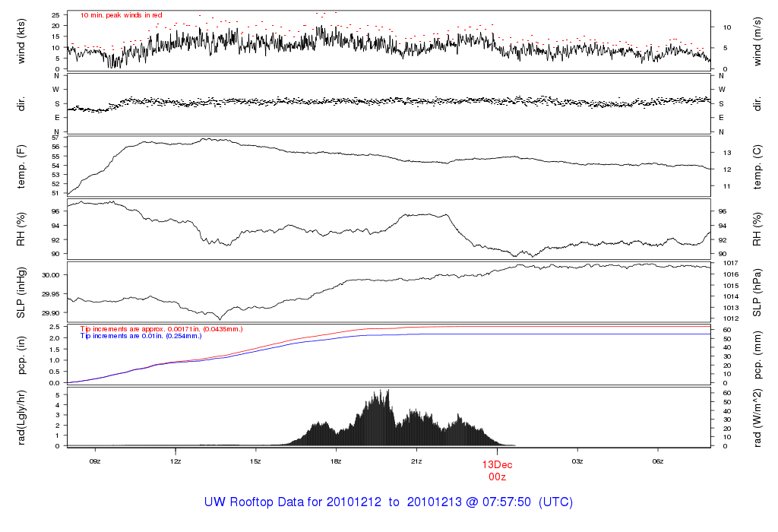Select the '1012' hPa tick value

(731, 318)
